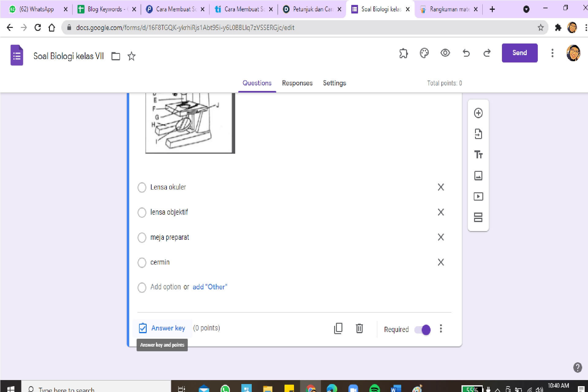Delete question using trash icon
This screenshot has height=392, width=588.
pos(359,328)
